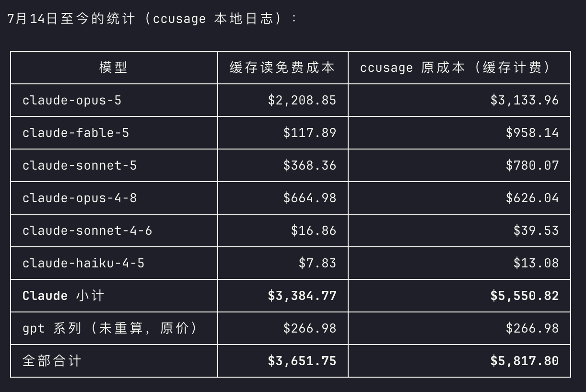Select the claude-sonnet-4-6 row label
The height and width of the screenshot is (392, 586).
pos(87,231)
